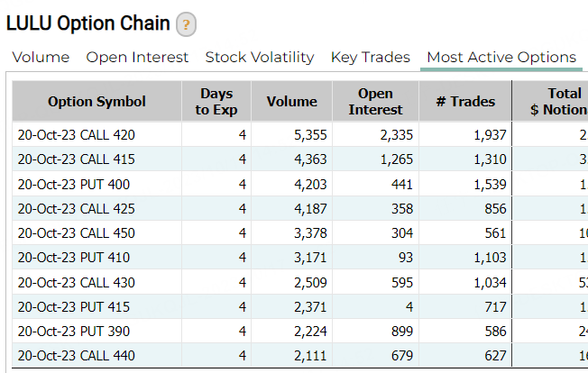Click the 20-Oct-23 CALL 415 option

pyautogui.click(x=76, y=159)
